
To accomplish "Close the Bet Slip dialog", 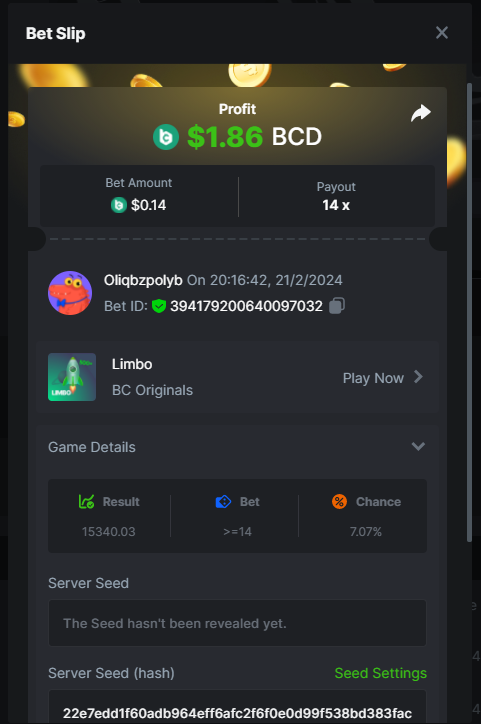I will tap(442, 33).
